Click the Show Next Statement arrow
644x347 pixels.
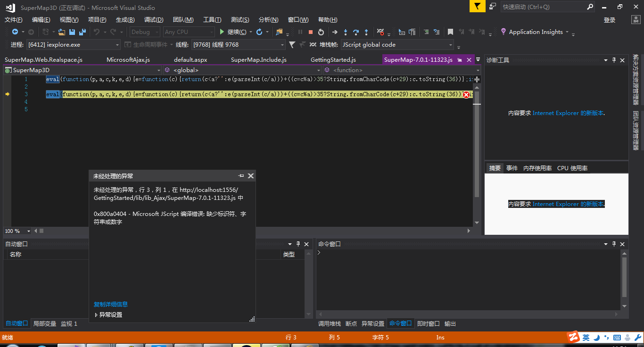pos(335,32)
